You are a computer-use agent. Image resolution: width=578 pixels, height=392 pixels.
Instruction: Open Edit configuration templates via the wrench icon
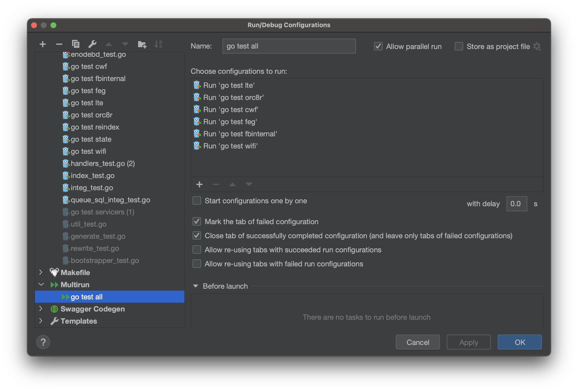pyautogui.click(x=92, y=44)
